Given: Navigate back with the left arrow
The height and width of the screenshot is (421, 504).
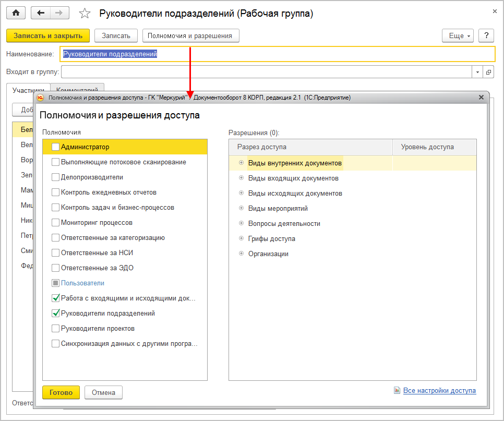Looking at the screenshot, I should point(41,13).
